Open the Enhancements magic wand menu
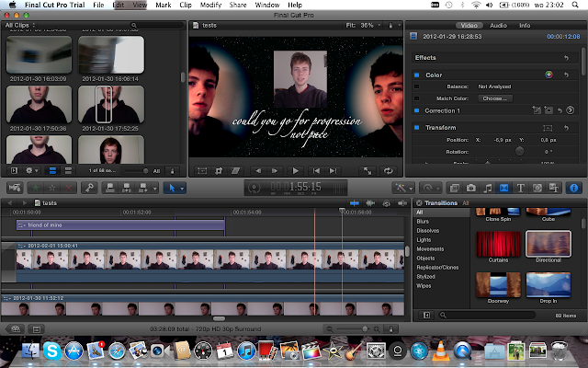The height and width of the screenshot is (368, 588). pyautogui.click(x=403, y=188)
